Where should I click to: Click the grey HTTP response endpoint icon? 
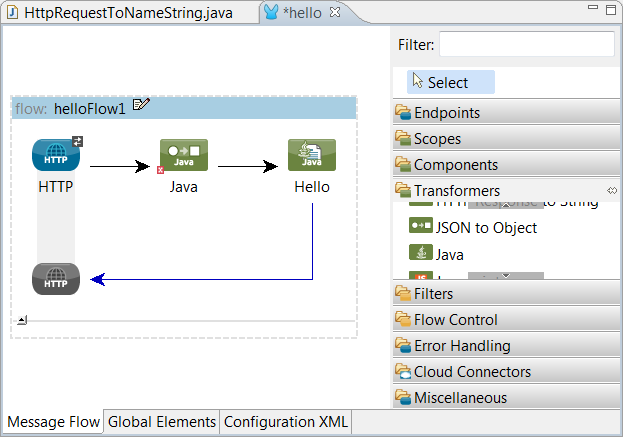tap(56, 279)
